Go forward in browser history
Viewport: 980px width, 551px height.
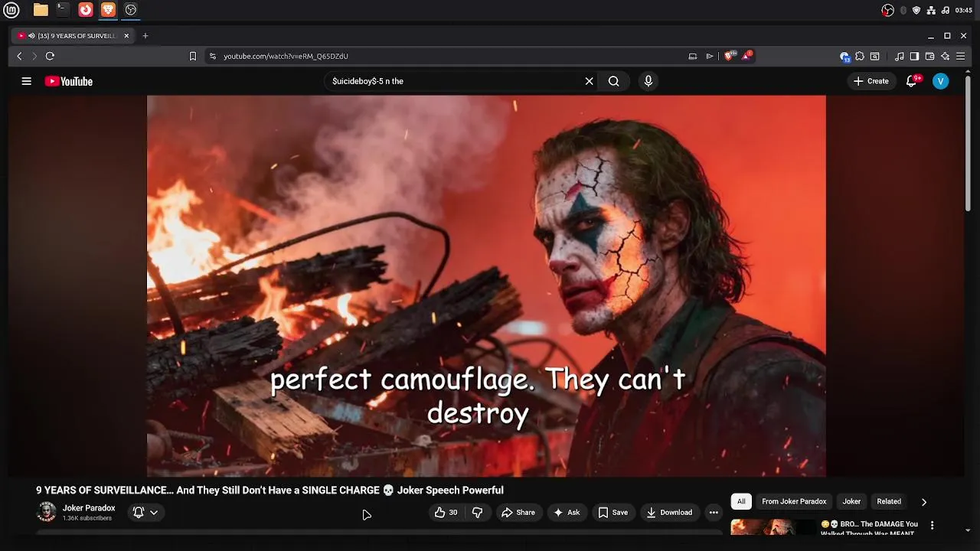pyautogui.click(x=34, y=56)
